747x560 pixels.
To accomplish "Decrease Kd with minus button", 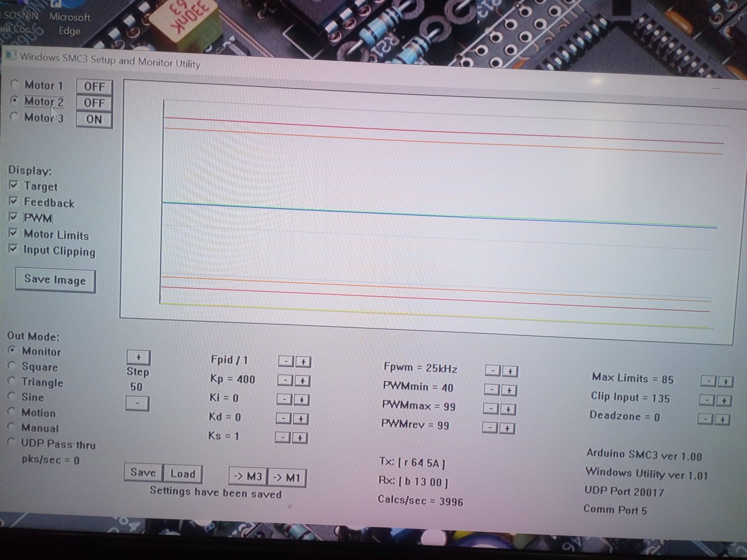I will (283, 419).
